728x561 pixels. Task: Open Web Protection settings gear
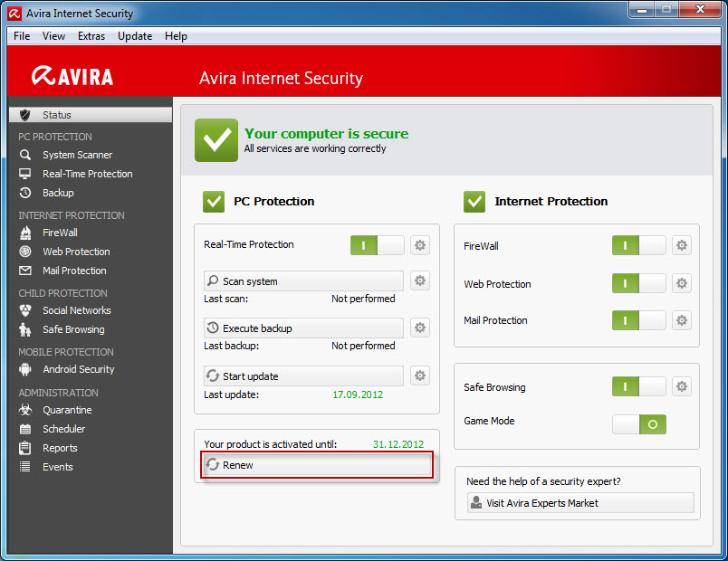tap(682, 283)
